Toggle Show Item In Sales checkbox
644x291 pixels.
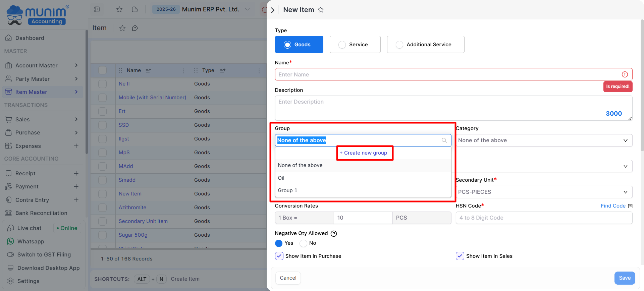click(x=460, y=256)
